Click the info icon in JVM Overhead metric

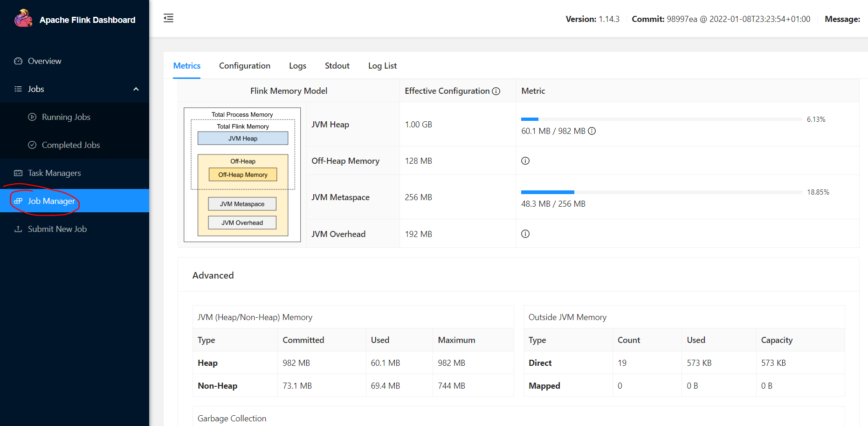pos(525,234)
